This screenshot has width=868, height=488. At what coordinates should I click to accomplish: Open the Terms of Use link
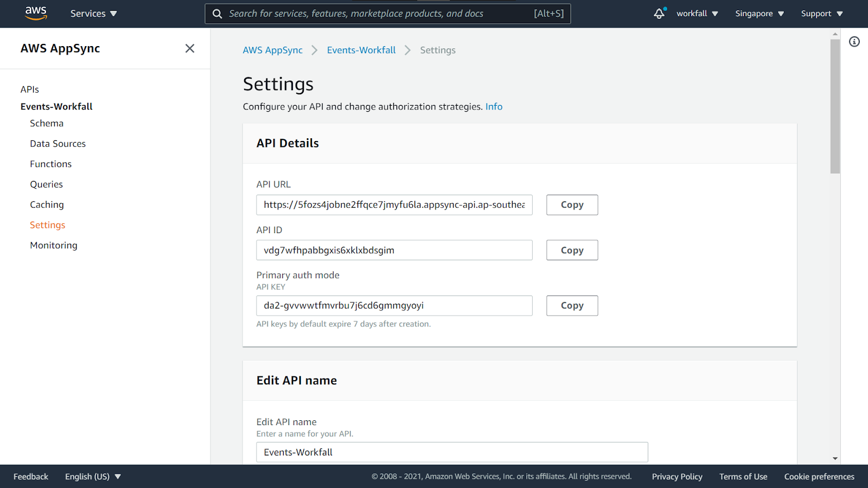tap(743, 477)
